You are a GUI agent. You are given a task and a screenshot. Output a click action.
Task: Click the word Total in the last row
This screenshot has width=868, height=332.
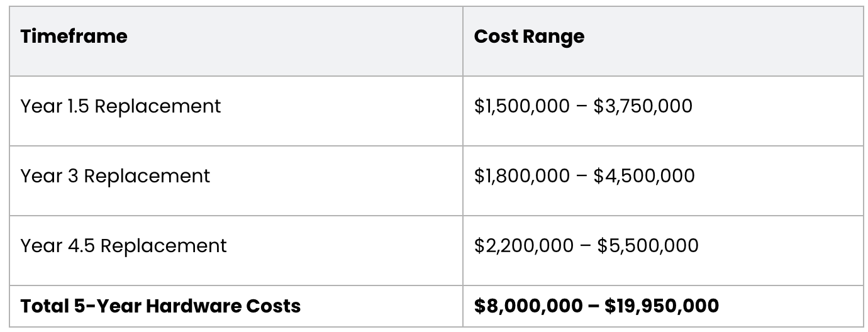(x=43, y=306)
